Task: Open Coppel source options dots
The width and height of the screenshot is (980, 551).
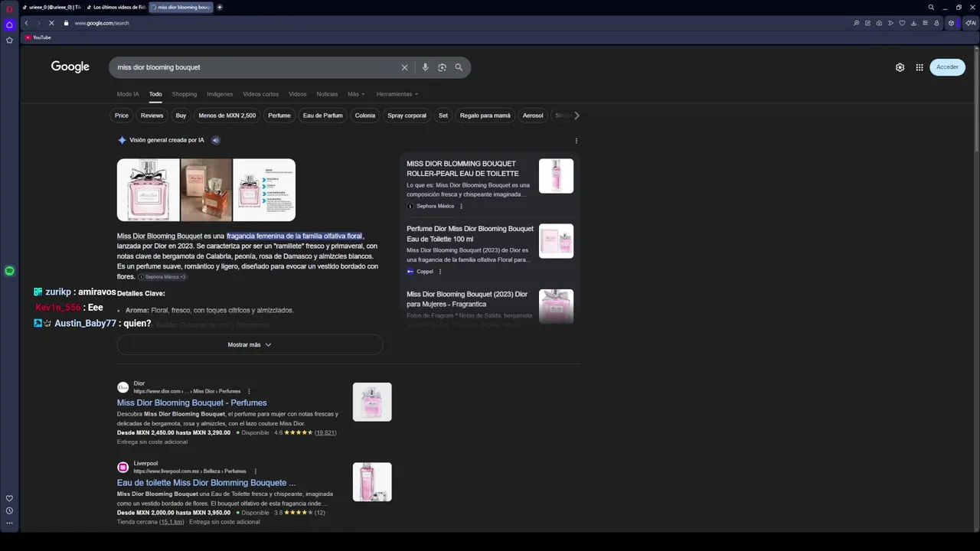Action: click(x=439, y=272)
